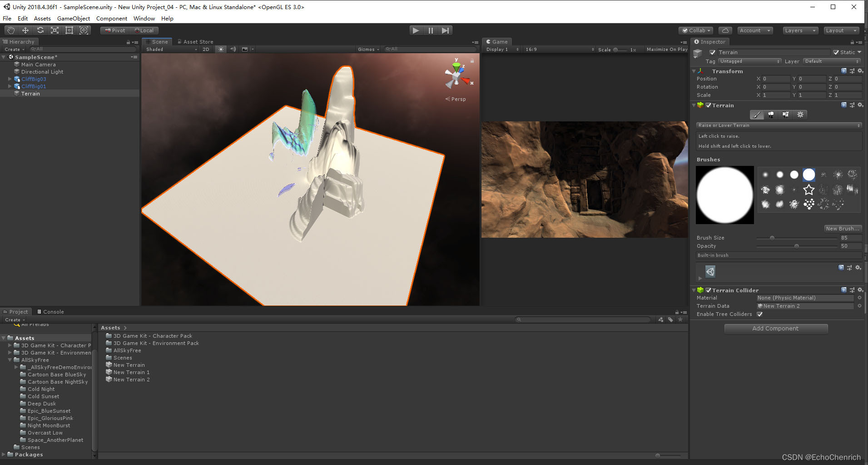The height and width of the screenshot is (465, 868).
Task: Open the Gizmos dropdown
Action: coord(368,49)
